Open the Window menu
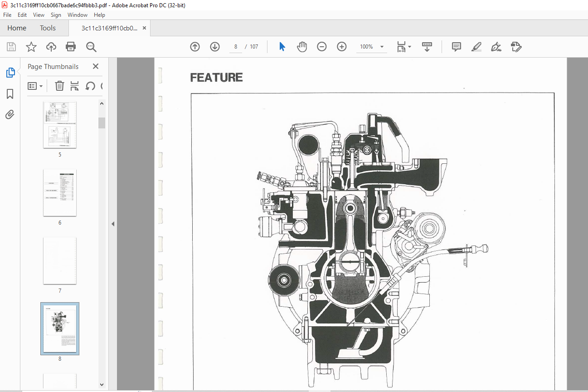The height and width of the screenshot is (392, 588). click(78, 15)
